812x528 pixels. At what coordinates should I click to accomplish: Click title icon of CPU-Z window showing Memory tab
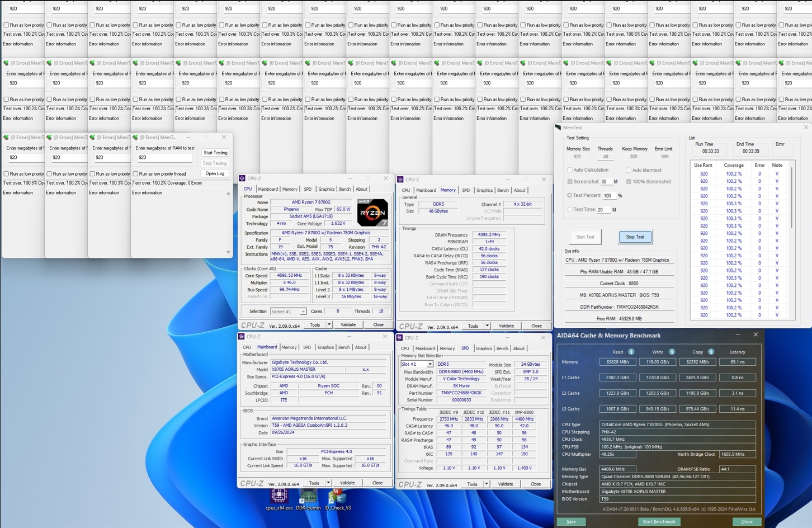pos(400,180)
